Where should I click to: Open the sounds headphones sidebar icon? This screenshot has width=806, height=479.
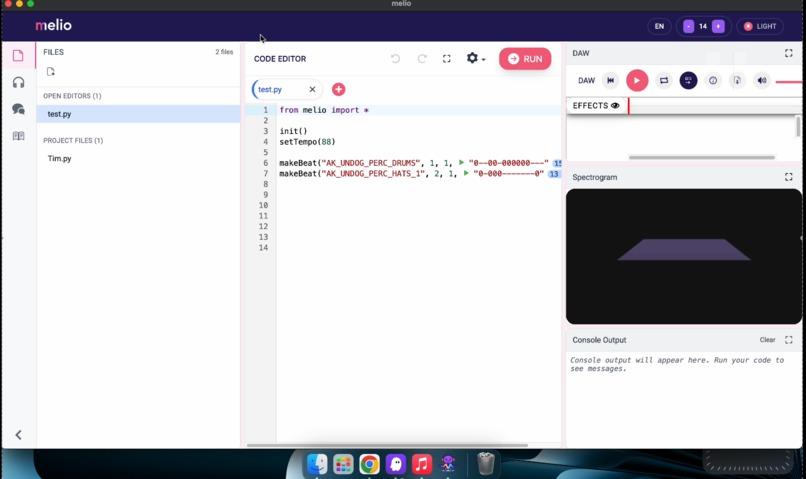coord(19,82)
